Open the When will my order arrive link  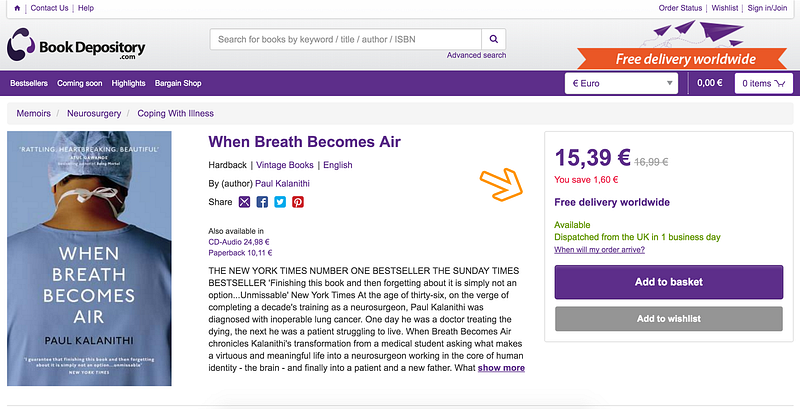(599, 250)
